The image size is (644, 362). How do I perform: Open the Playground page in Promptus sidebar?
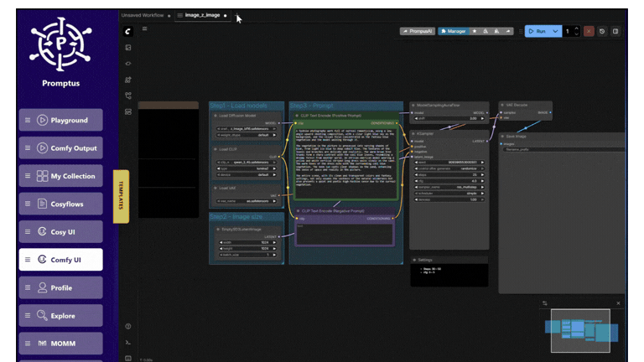click(x=60, y=120)
